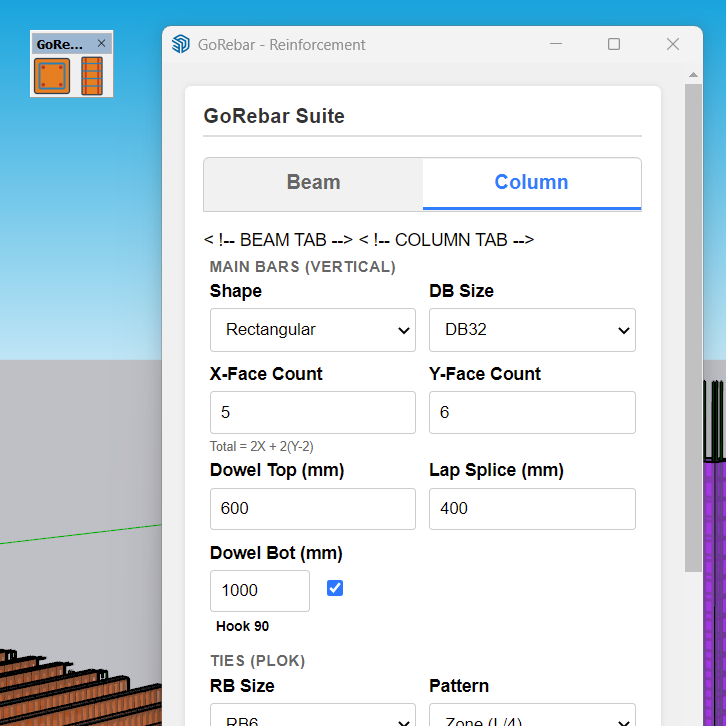Click the vertical scrollbar thumb in the GoRebar dialog

[693, 328]
